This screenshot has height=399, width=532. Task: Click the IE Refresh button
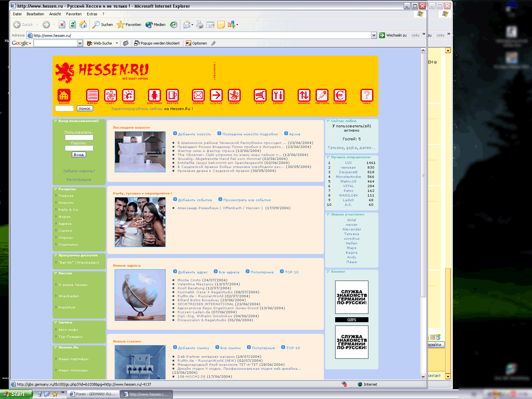(72, 24)
